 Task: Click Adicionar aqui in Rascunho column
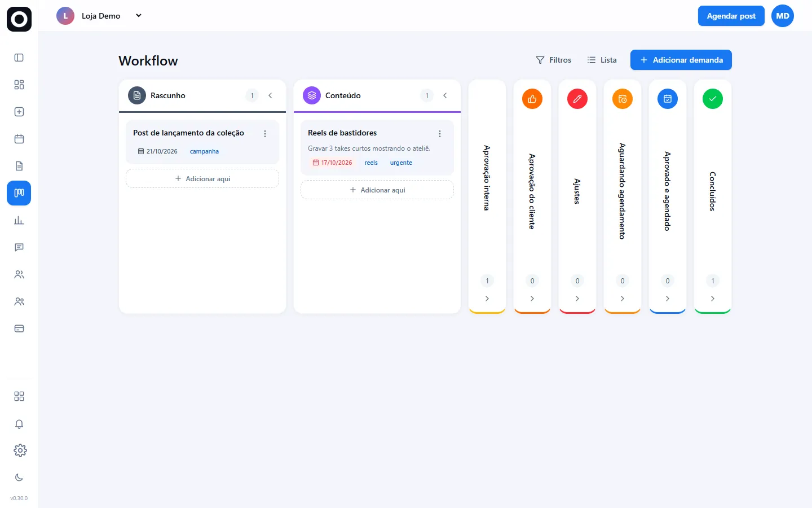pos(202,178)
